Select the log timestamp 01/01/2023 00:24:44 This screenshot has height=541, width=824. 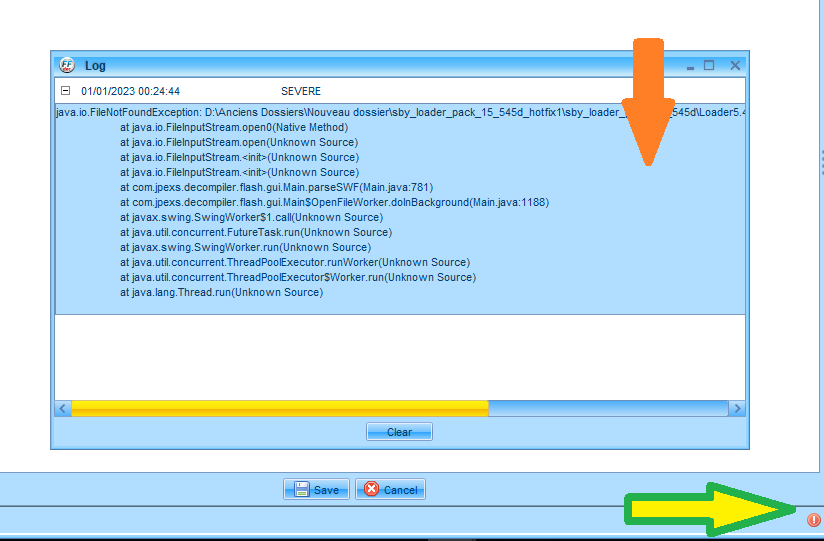(x=130, y=91)
